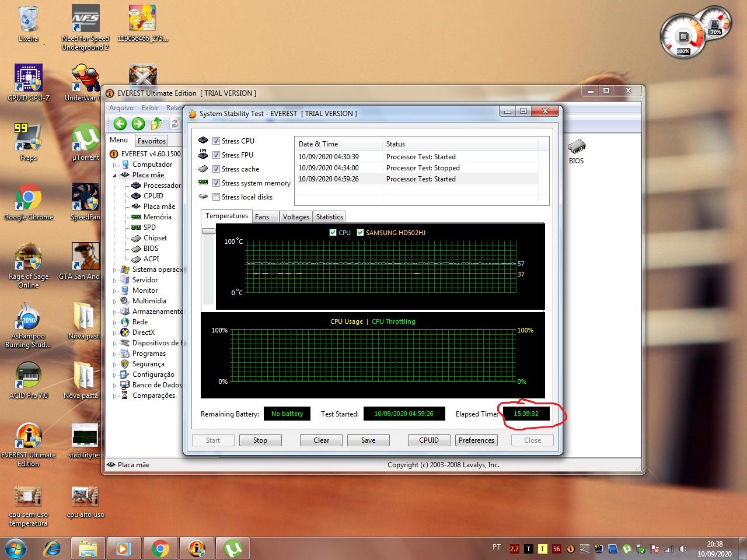Open Lixeira recycle bin on desktop
Image resolution: width=747 pixels, height=560 pixels.
(28, 24)
